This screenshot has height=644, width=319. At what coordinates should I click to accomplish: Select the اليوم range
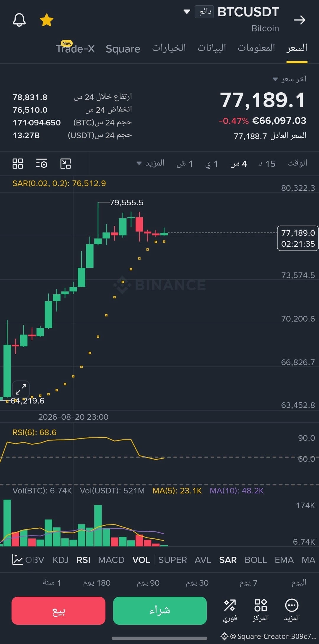(x=299, y=583)
